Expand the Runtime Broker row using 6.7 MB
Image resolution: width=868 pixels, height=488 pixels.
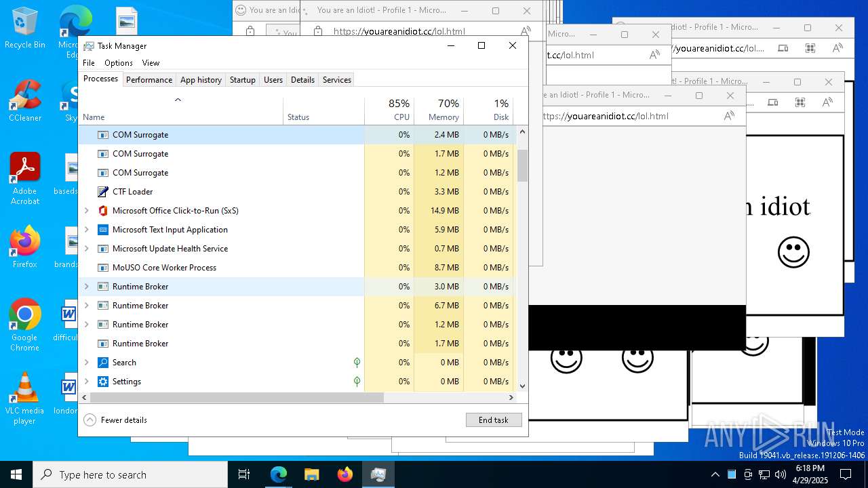coord(86,306)
